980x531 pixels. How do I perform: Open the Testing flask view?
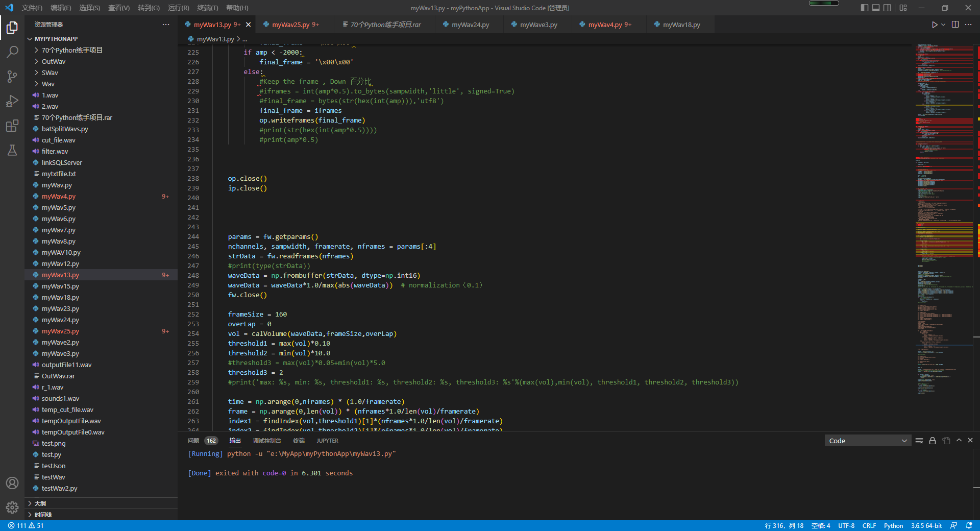point(12,150)
